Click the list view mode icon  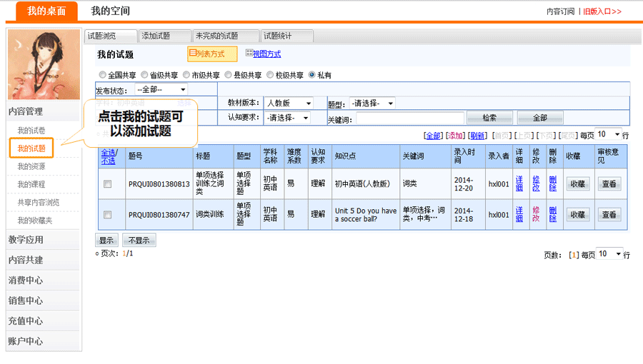[193, 54]
